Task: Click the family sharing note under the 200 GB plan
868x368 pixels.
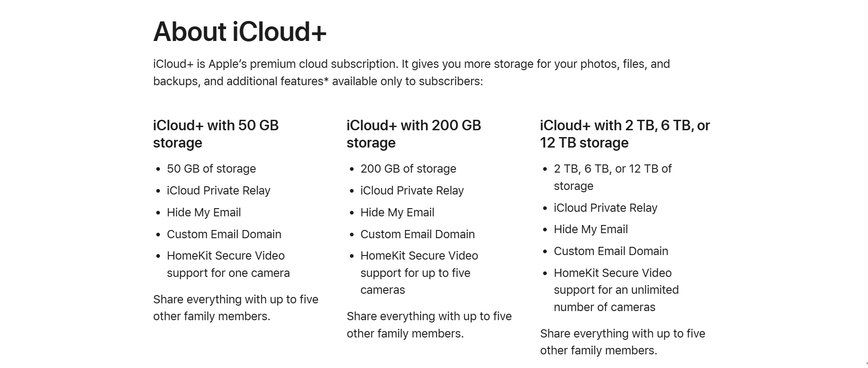Action: click(429, 325)
